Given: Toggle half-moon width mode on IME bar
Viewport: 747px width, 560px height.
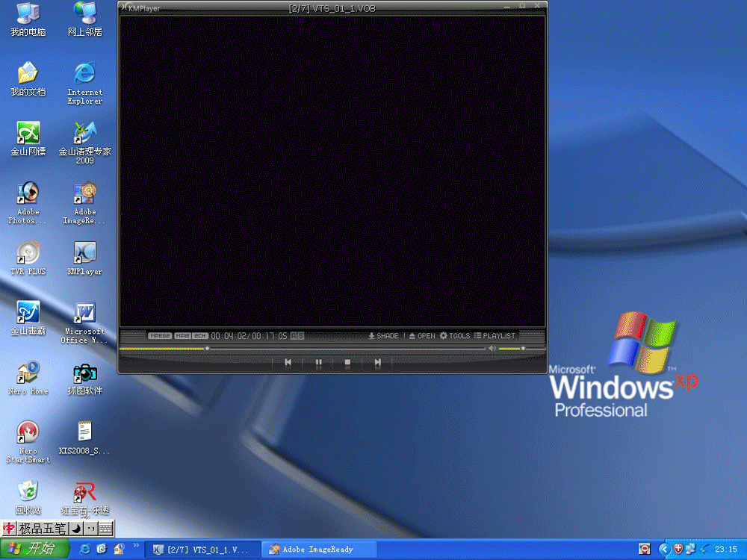Looking at the screenshot, I should tap(77, 528).
